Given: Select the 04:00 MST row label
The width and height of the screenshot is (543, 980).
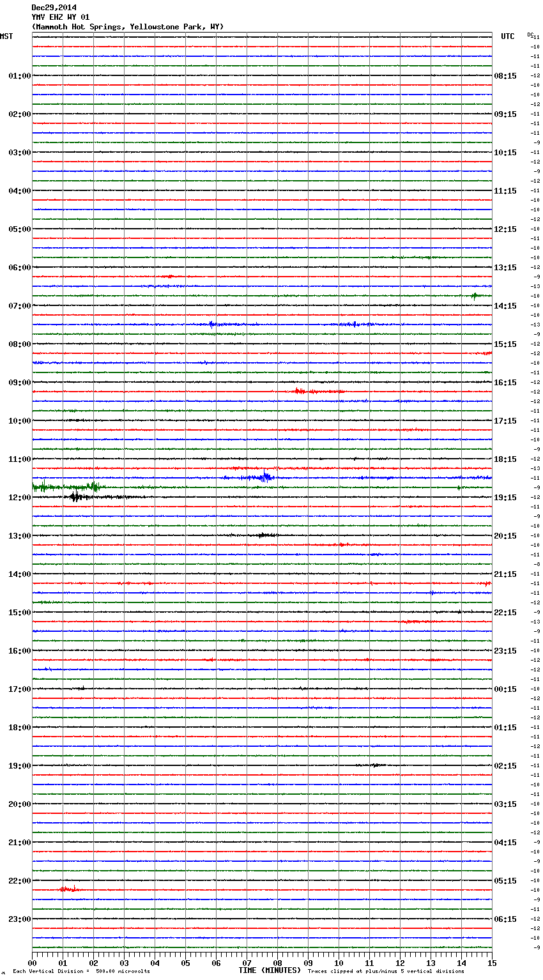Looking at the screenshot, I should tap(19, 191).
